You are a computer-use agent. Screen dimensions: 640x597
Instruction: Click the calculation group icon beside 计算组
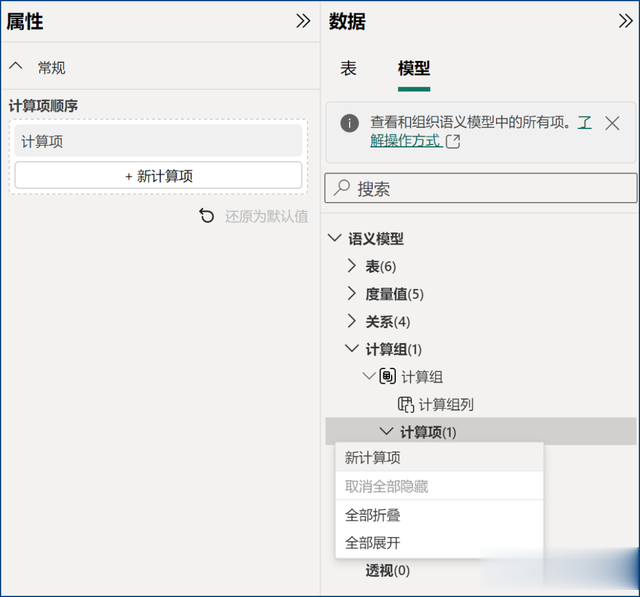pos(388,376)
